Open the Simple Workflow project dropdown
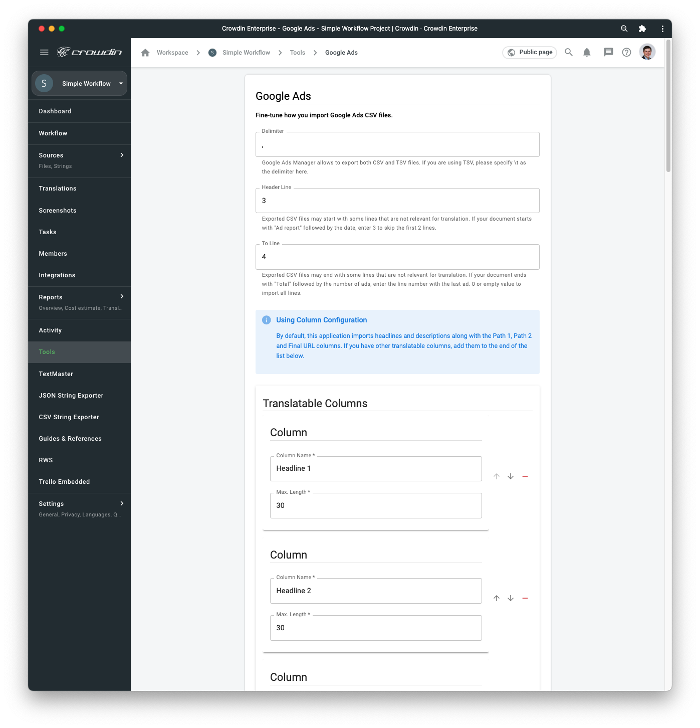Screen dimensions: 700x728 coord(79,83)
